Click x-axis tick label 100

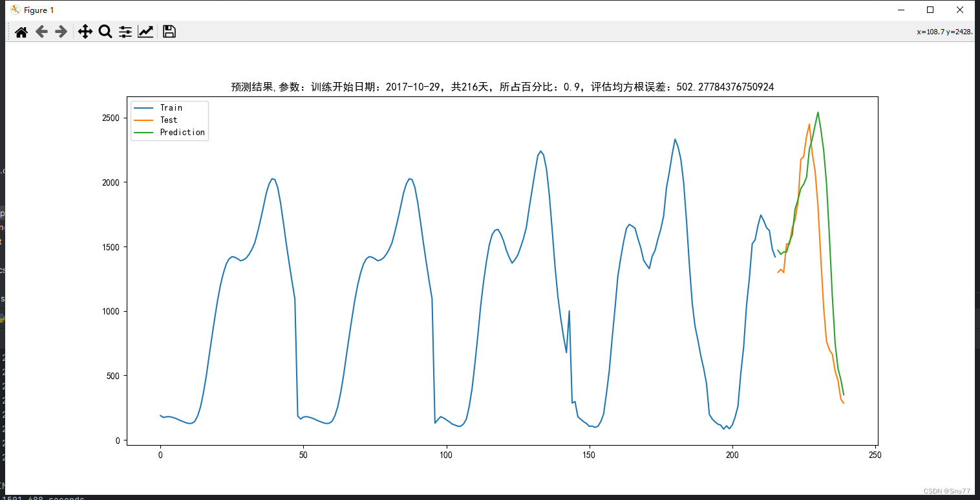[446, 455]
